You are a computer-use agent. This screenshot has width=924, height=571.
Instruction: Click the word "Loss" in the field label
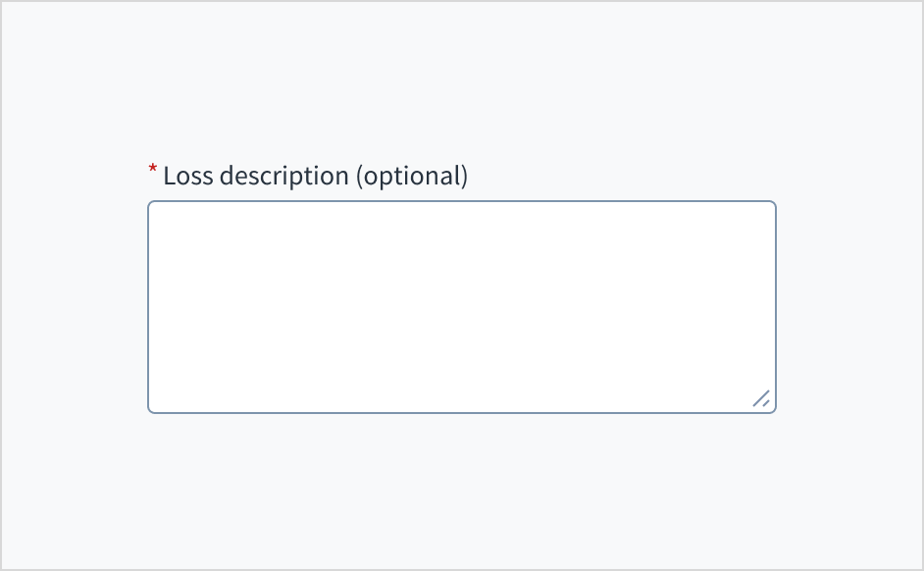point(188,177)
